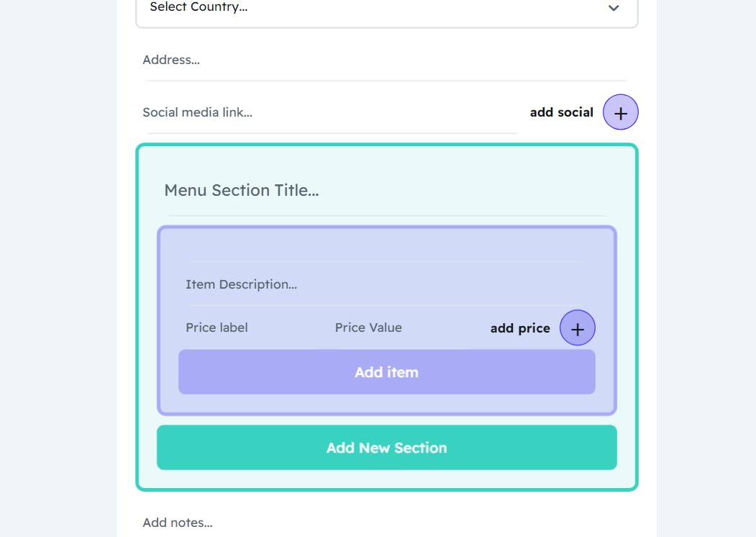The image size is (756, 537).
Task: Focus the Add notes field
Action: click(x=385, y=523)
